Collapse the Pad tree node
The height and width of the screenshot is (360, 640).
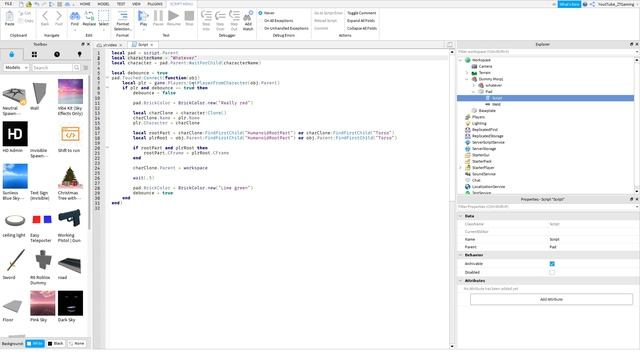pyautogui.click(x=473, y=92)
